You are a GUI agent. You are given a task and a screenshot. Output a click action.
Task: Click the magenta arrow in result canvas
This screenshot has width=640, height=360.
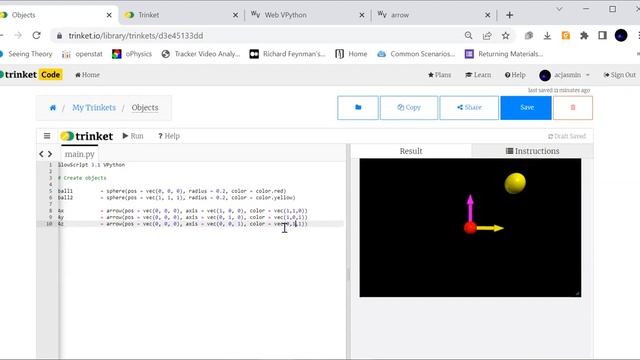(470, 207)
